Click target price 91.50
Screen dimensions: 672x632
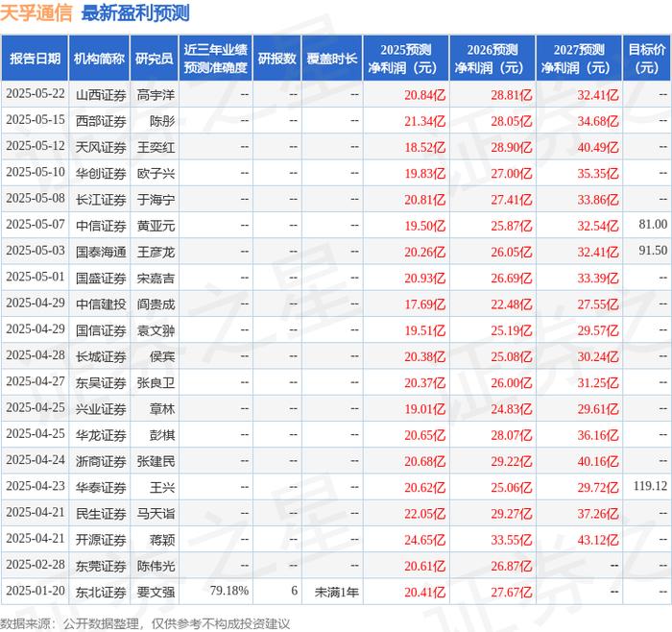point(653,251)
